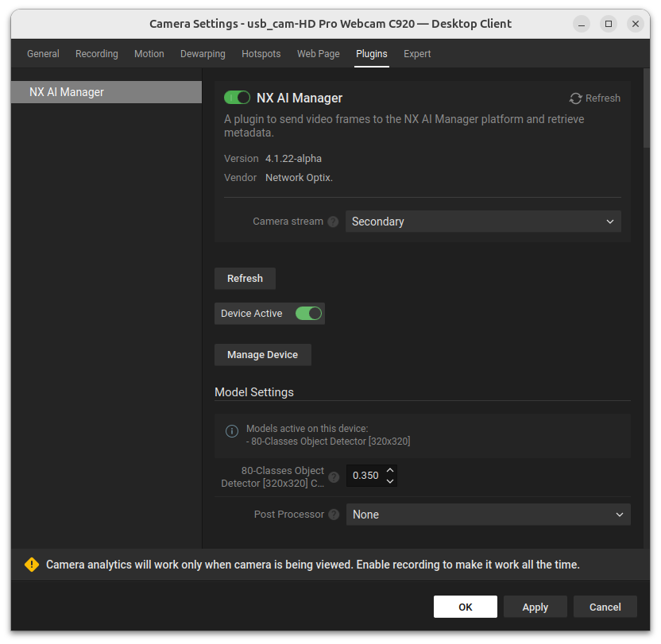Click the info icon in Models active box
This screenshot has height=644, width=661.
pyautogui.click(x=232, y=431)
